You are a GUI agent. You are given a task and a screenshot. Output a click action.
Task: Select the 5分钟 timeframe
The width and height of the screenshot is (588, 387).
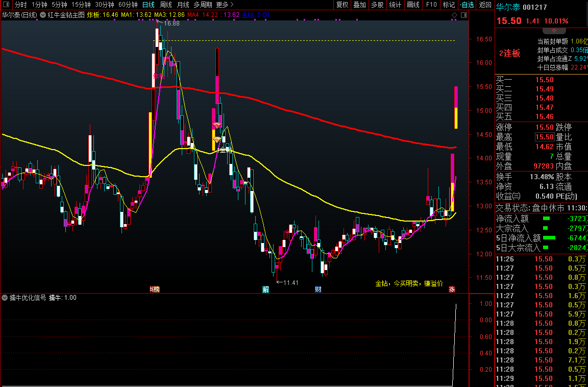coord(59,5)
